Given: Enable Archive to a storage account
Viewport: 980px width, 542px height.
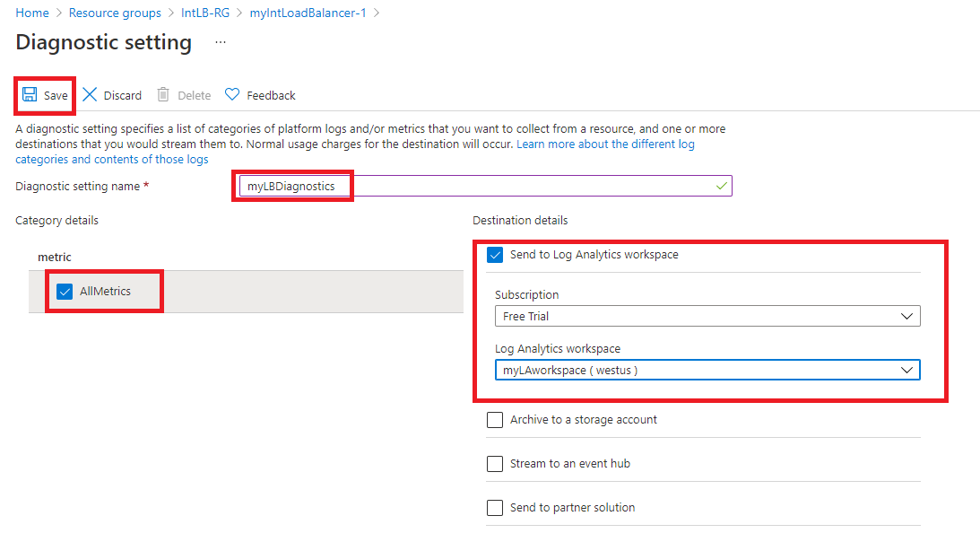Looking at the screenshot, I should (495, 419).
